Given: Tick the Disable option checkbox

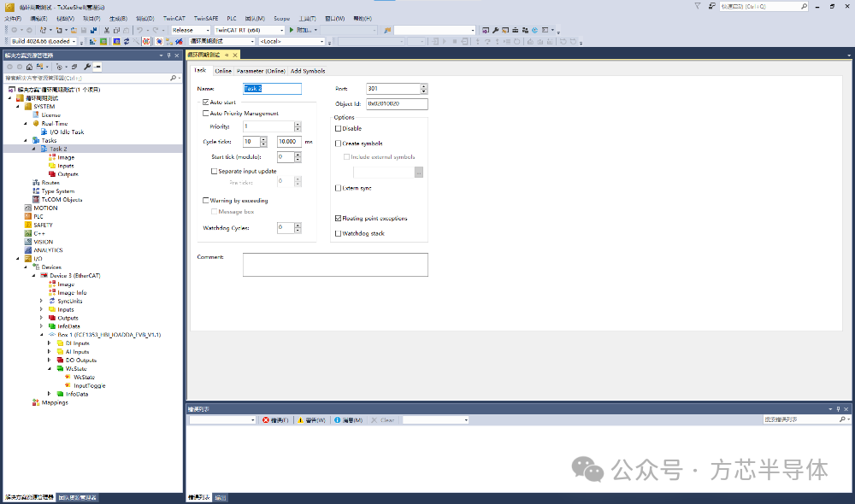Looking at the screenshot, I should [x=338, y=129].
